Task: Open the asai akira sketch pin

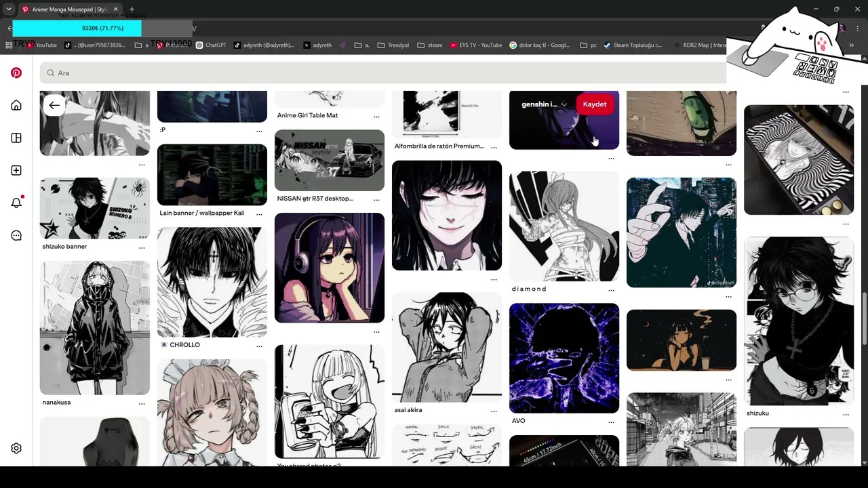Action: point(447,348)
